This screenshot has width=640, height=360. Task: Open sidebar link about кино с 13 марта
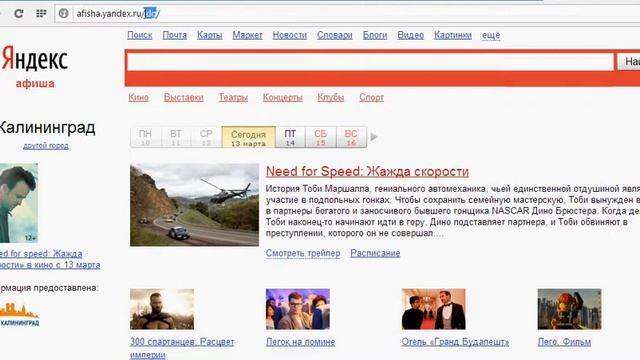[x=50, y=259]
